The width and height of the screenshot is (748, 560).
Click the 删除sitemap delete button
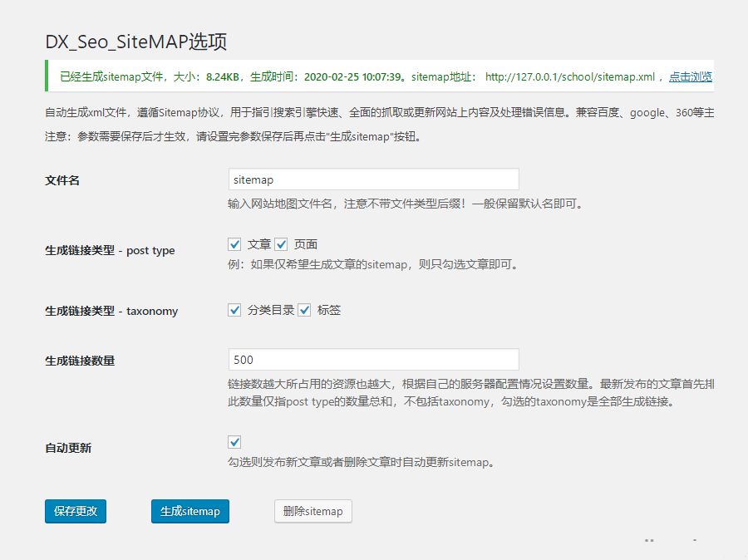pos(312,511)
